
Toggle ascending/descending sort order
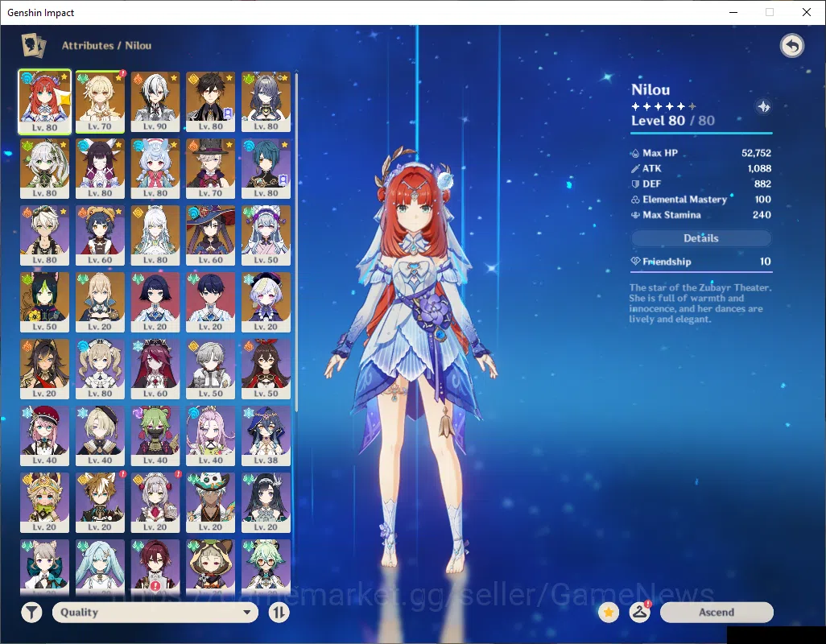tap(279, 613)
